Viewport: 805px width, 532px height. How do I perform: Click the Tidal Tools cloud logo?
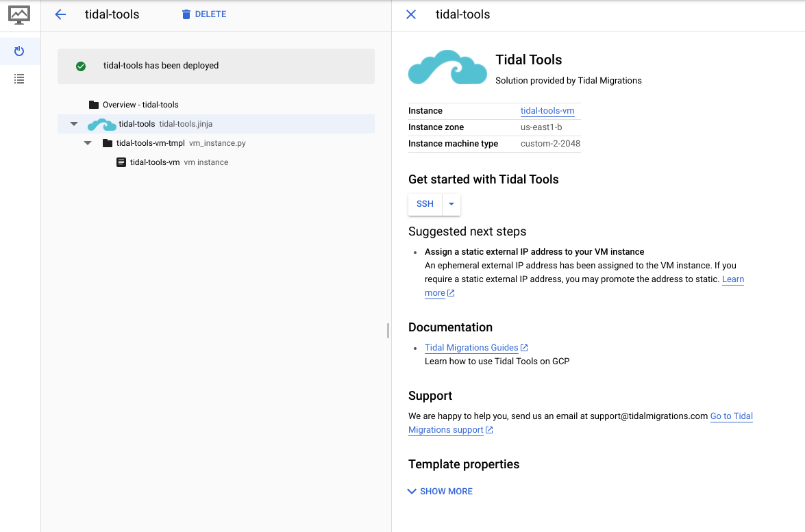click(x=447, y=67)
